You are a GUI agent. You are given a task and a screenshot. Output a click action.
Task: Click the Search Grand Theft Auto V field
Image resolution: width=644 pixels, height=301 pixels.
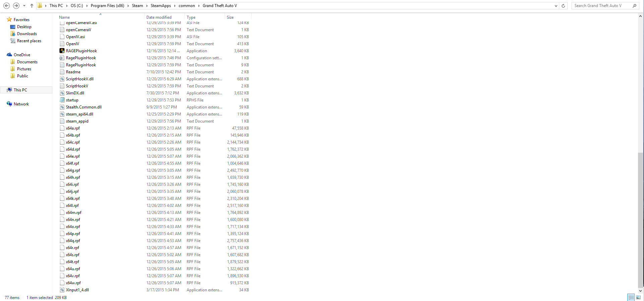(x=601, y=6)
